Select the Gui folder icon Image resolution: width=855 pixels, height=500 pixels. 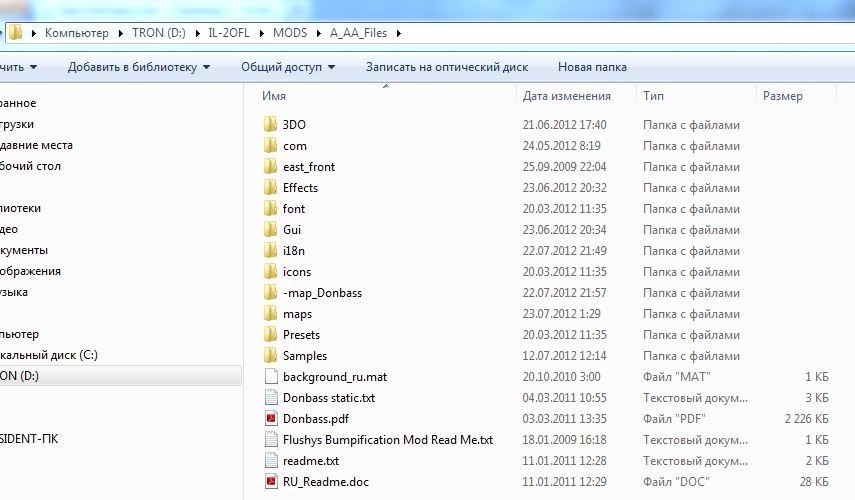click(x=270, y=230)
